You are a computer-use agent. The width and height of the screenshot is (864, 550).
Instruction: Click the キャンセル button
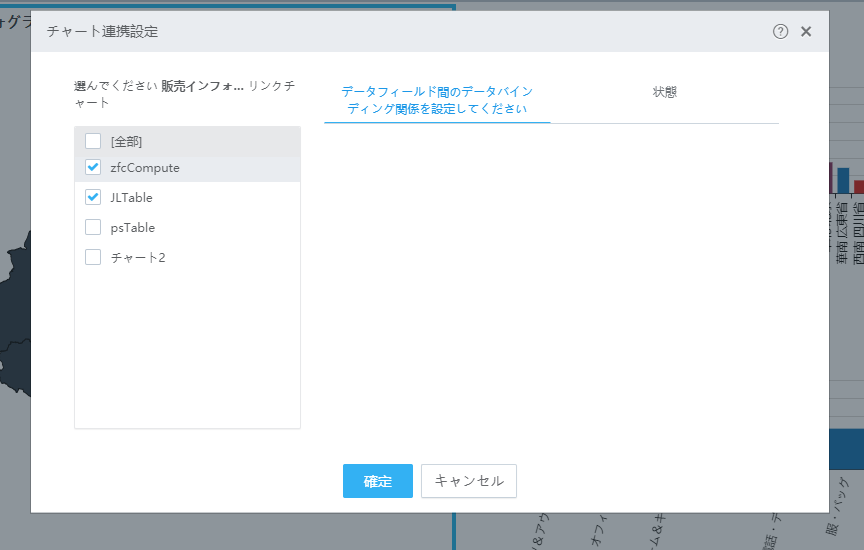[469, 481]
